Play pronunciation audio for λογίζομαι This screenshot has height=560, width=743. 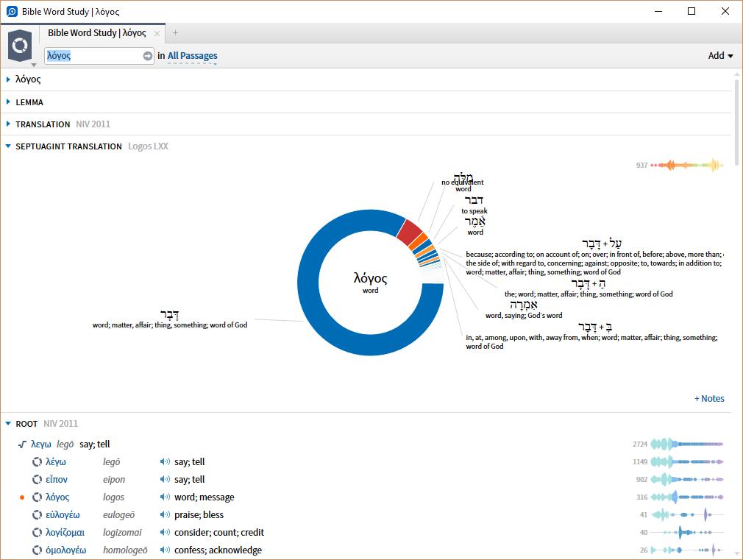point(165,533)
